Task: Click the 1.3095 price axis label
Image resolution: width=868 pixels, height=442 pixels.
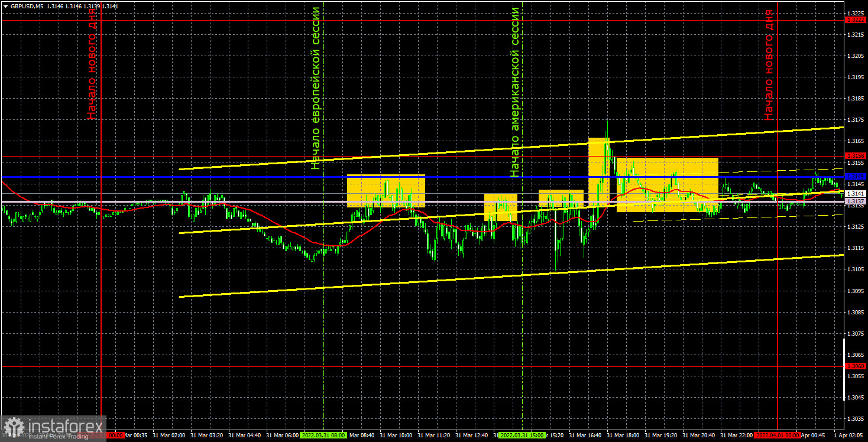Action: pos(856,291)
